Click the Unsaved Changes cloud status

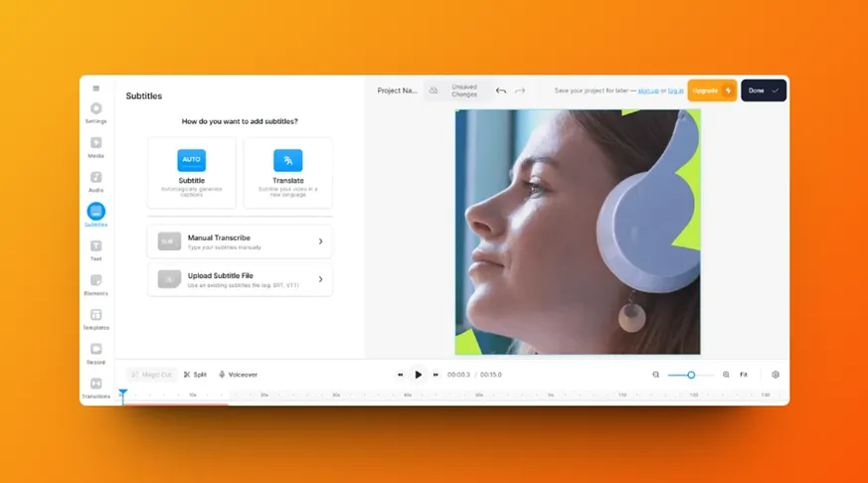point(455,90)
